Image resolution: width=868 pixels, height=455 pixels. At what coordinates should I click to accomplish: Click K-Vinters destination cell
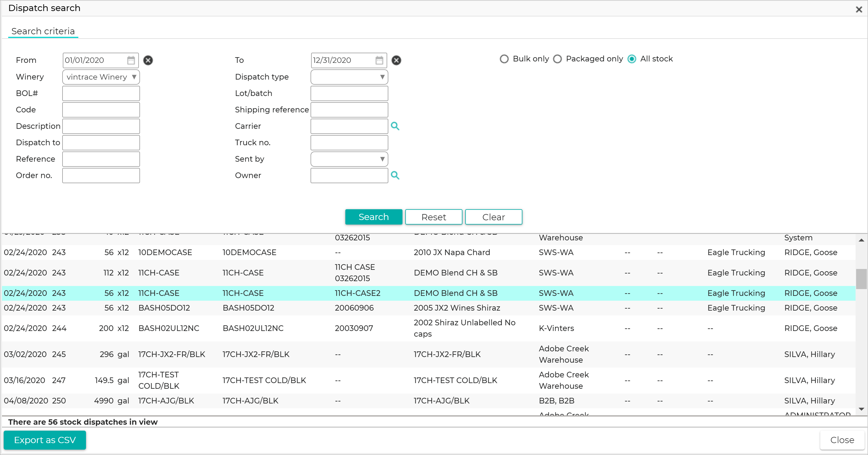click(x=556, y=328)
